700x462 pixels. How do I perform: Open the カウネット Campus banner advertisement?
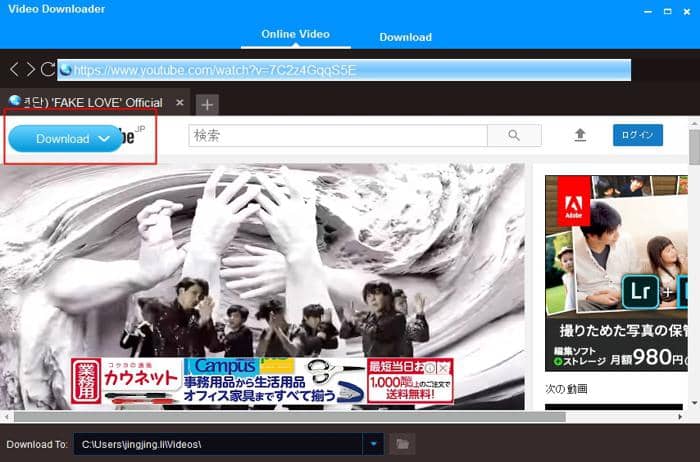pos(262,381)
